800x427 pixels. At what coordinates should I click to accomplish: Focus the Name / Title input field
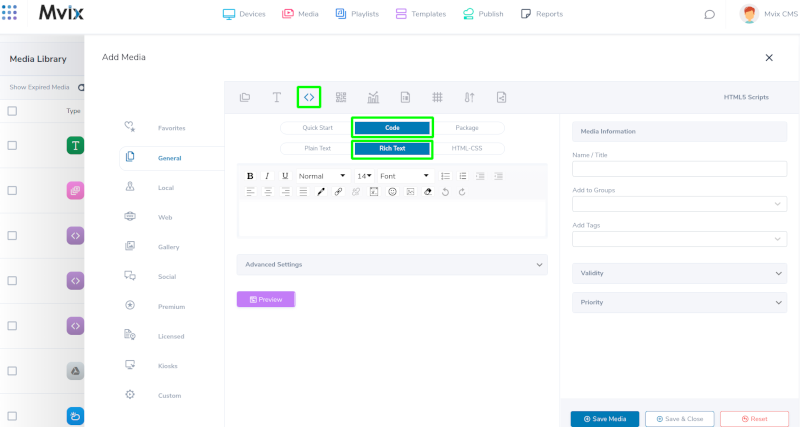680,169
